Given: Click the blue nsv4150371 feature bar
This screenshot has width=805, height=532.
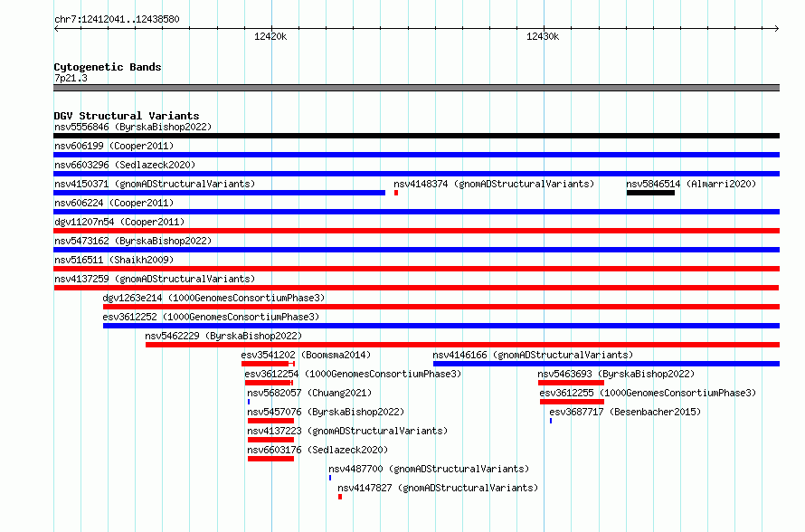Looking at the screenshot, I should click(219, 193).
